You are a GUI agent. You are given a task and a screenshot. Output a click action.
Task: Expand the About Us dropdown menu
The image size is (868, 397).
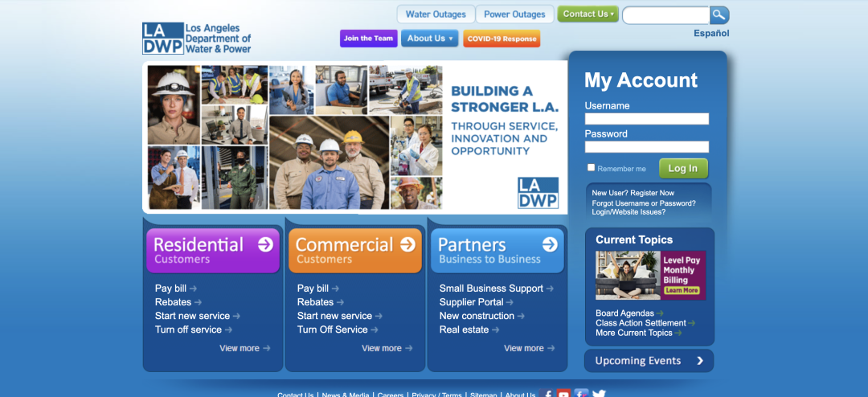click(x=429, y=39)
